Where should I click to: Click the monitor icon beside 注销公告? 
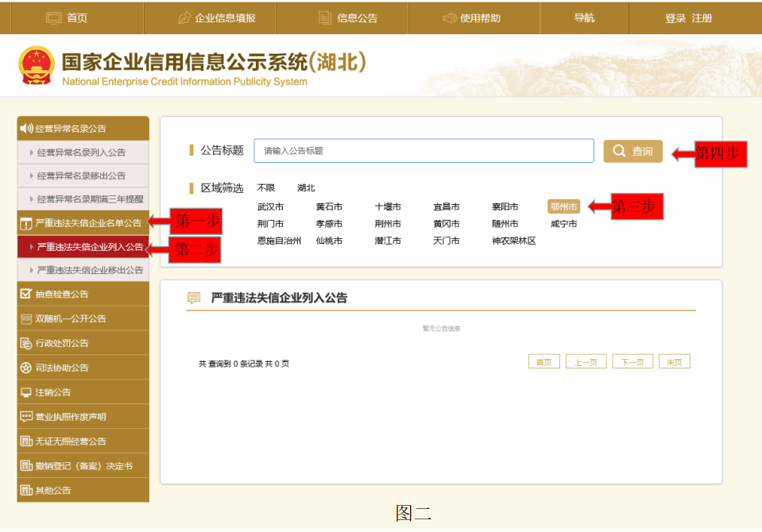point(26,392)
